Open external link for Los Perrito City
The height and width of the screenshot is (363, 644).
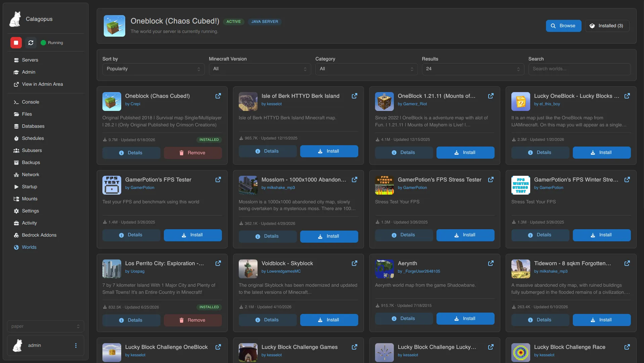tap(218, 264)
